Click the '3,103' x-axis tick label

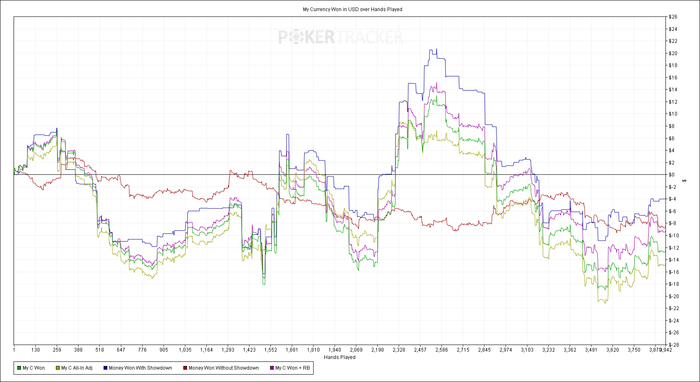pos(527,350)
